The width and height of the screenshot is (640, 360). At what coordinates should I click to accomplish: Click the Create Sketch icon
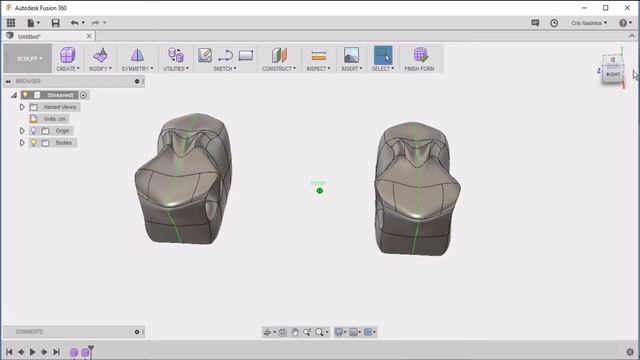tap(204, 55)
